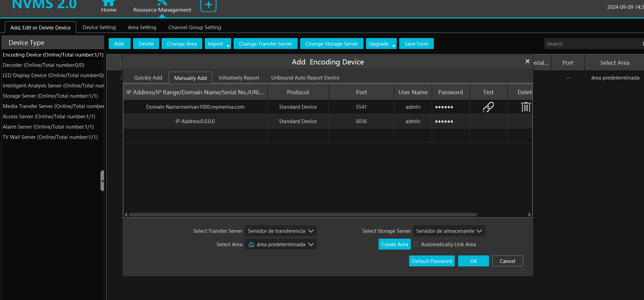Click the plus icon to add a new tab
This screenshot has width=644, height=300.
point(208,5)
